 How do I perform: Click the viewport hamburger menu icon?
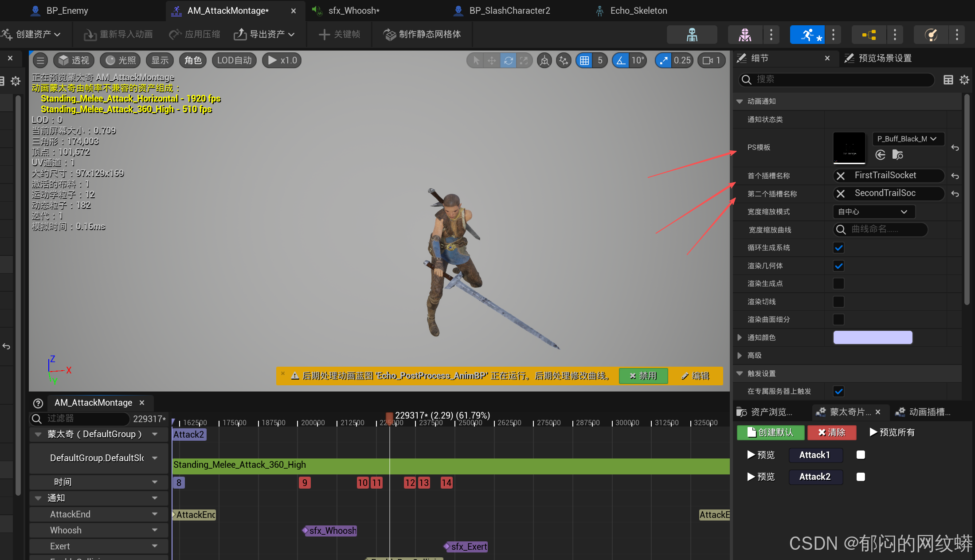(x=40, y=60)
